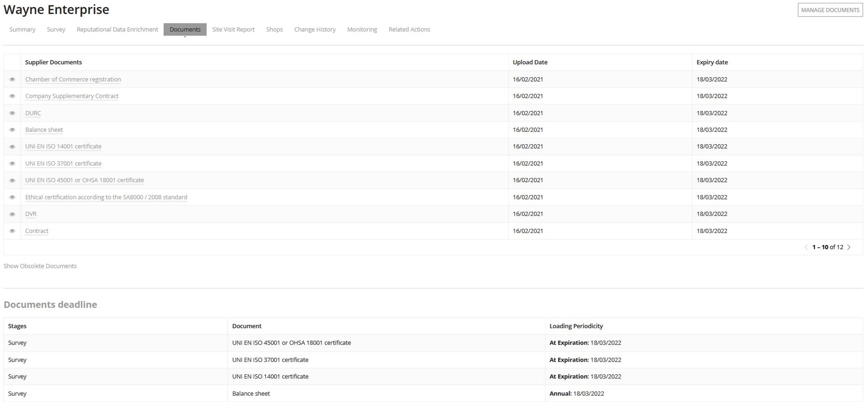868x402 pixels.
Task: Click the Wayne Enterprise page title
Action: pos(56,9)
